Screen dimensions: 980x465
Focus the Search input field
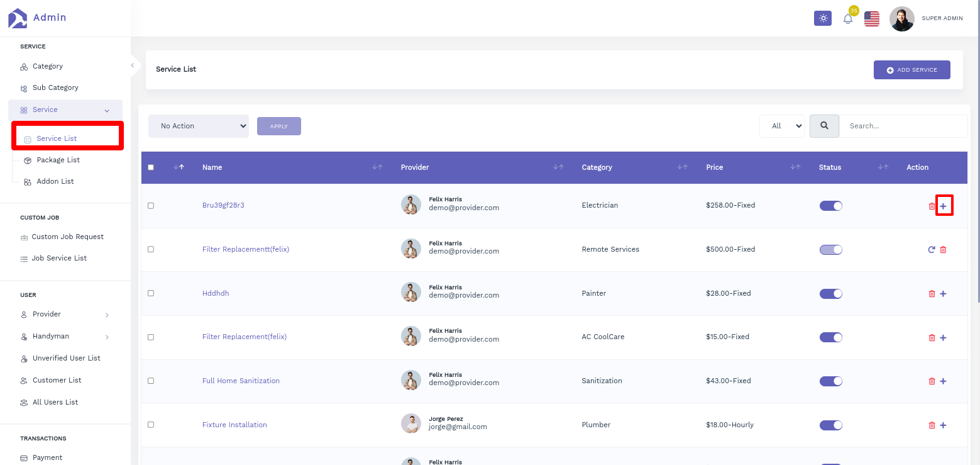903,126
